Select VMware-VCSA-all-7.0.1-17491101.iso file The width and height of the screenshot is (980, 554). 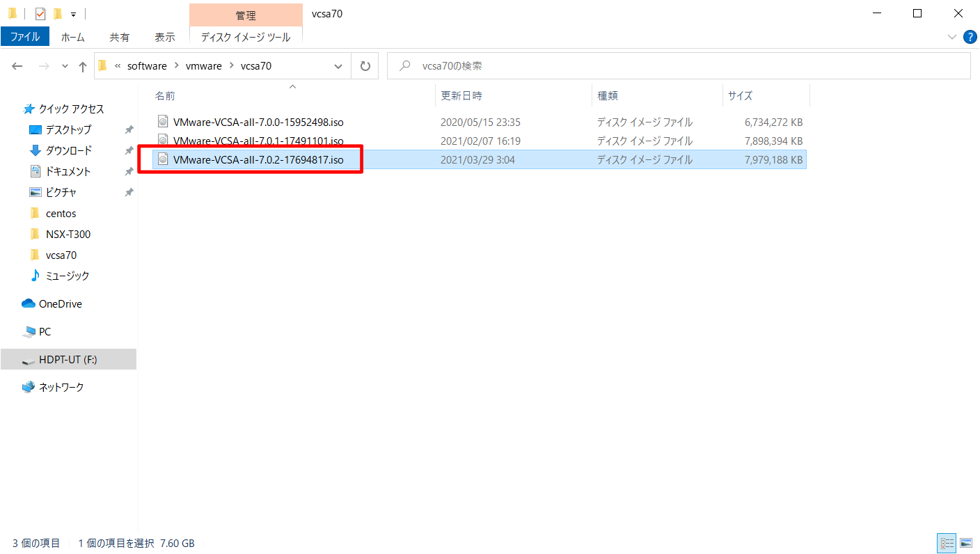coord(258,141)
